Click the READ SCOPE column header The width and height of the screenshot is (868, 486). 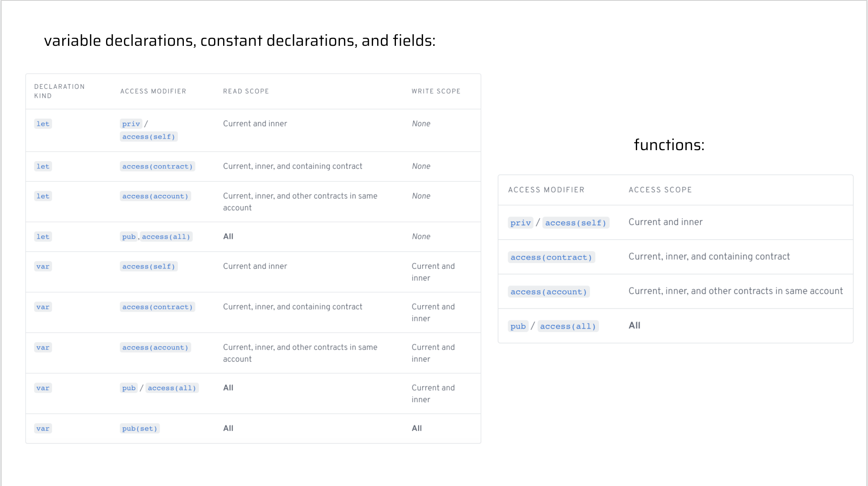246,91
